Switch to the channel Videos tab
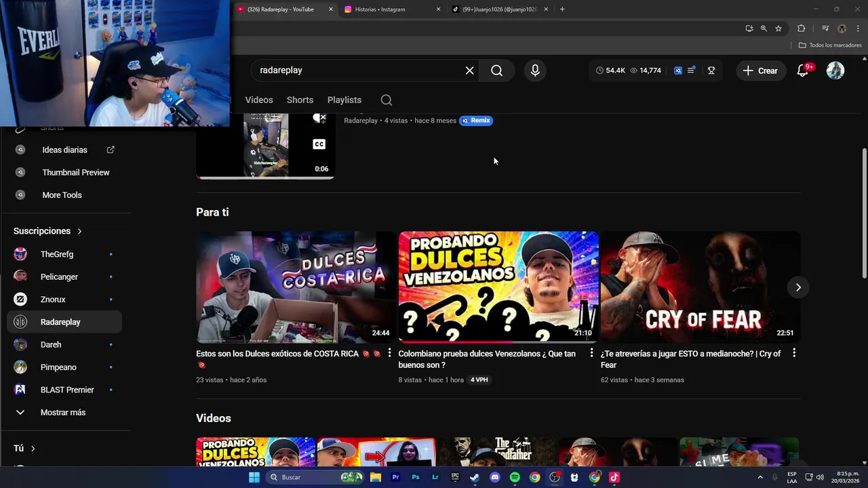This screenshot has height=488, width=868. point(259,100)
